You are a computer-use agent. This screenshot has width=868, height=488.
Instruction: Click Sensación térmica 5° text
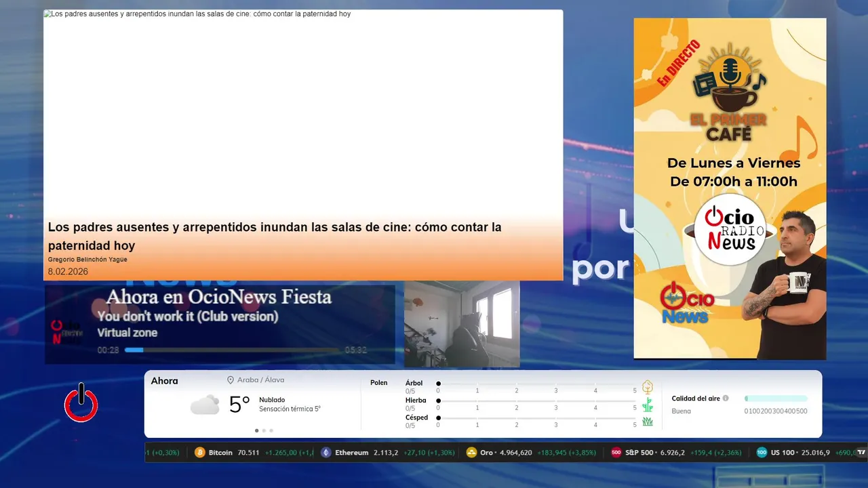pyautogui.click(x=290, y=409)
